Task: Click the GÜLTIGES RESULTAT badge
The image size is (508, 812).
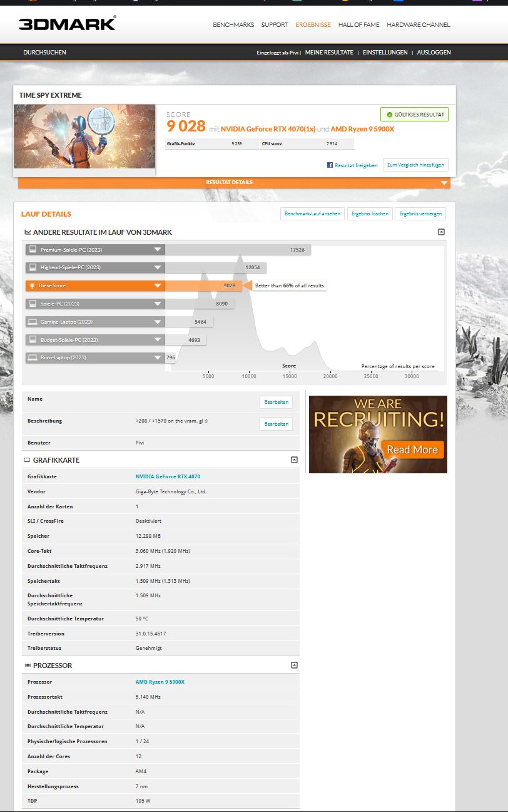Action: coord(414,115)
